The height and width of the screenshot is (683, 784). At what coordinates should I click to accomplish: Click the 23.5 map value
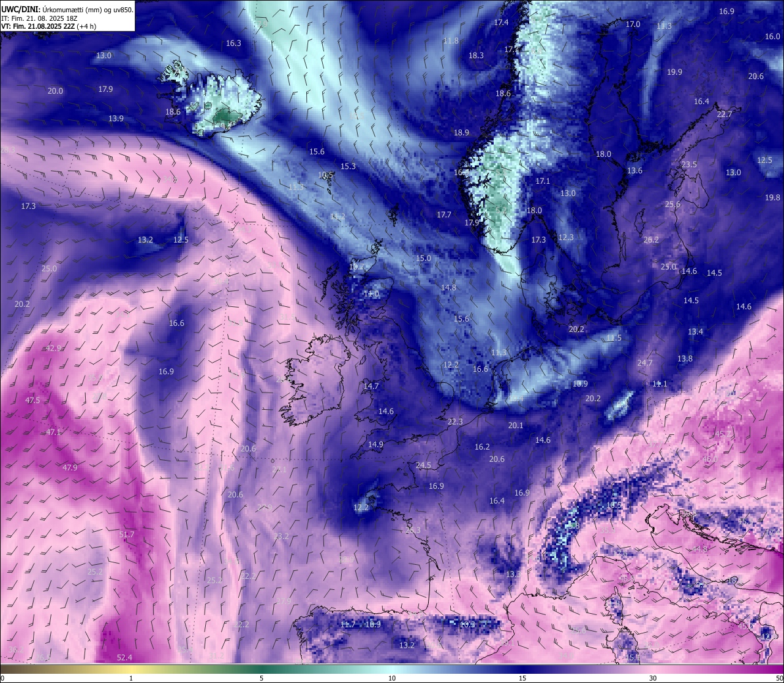689,165
